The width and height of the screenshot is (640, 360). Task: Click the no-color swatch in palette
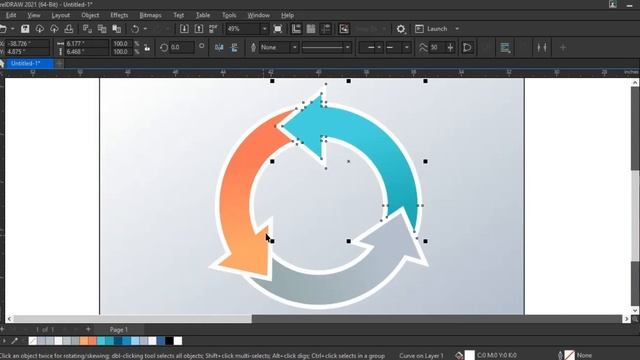[33, 340]
